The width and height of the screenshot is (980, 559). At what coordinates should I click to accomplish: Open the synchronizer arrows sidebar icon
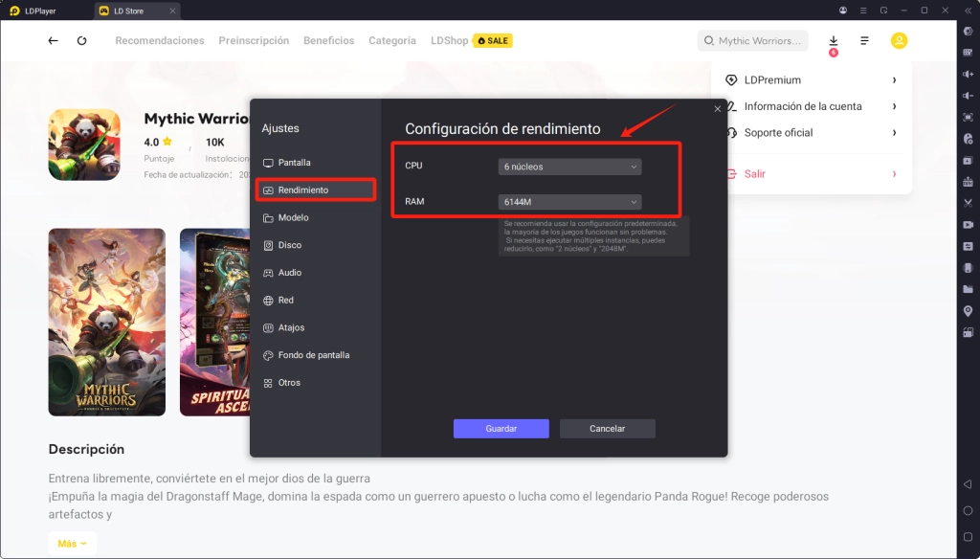(969, 246)
